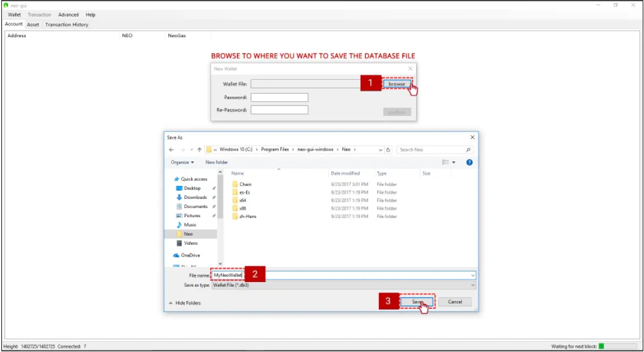Click the NEO column header
Image resolution: width=644 pixels, height=352 pixels.
[x=128, y=36]
